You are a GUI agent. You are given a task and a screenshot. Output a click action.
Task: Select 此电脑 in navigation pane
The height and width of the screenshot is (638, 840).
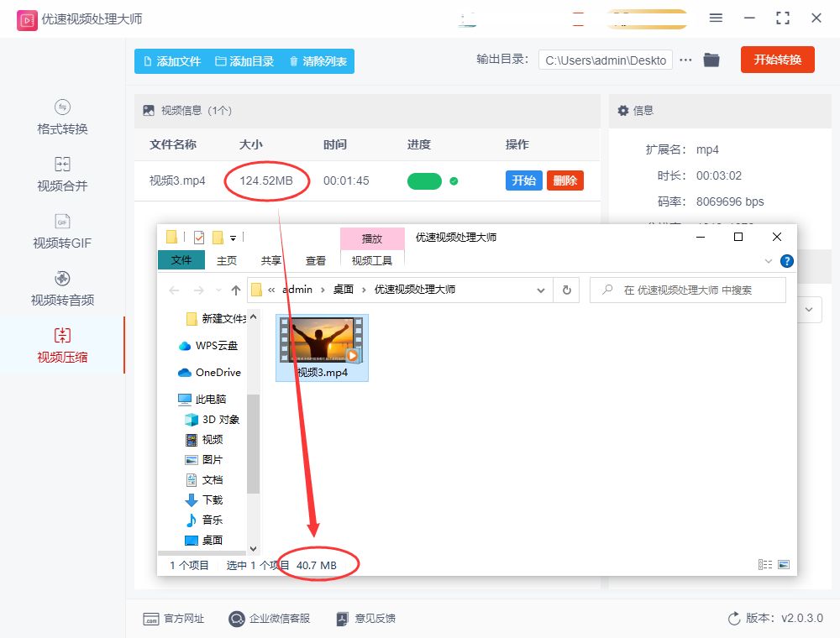click(202, 400)
